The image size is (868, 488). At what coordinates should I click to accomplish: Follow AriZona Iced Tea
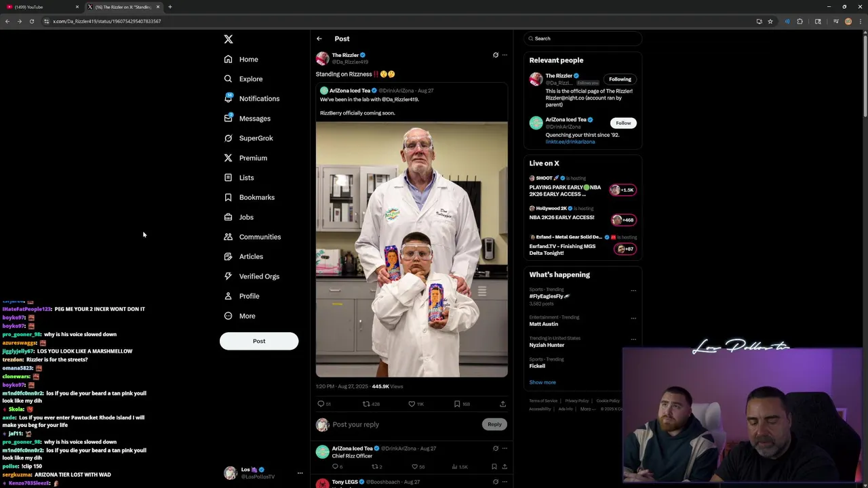point(623,123)
